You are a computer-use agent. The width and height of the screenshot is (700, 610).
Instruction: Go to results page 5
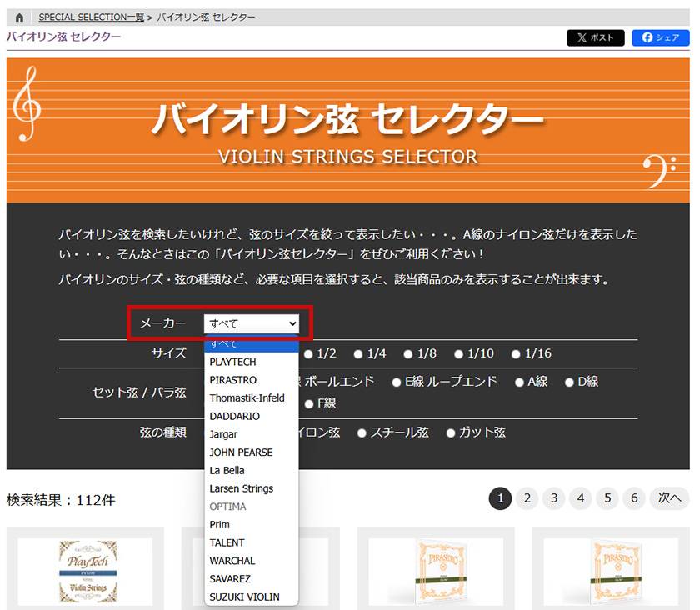607,498
